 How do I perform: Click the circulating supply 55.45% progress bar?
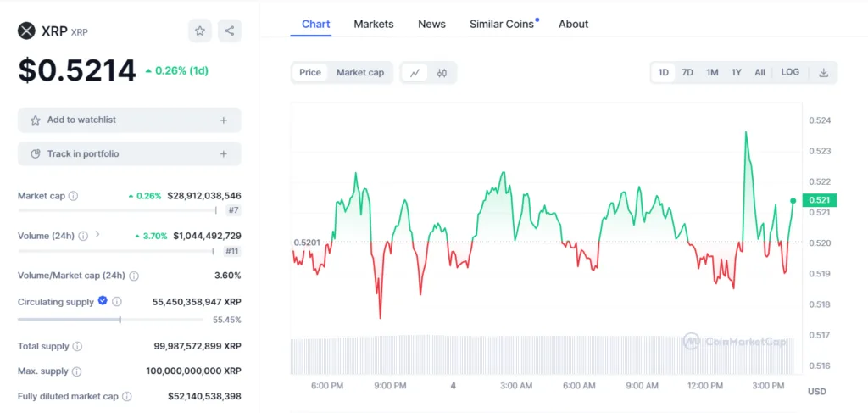point(110,320)
